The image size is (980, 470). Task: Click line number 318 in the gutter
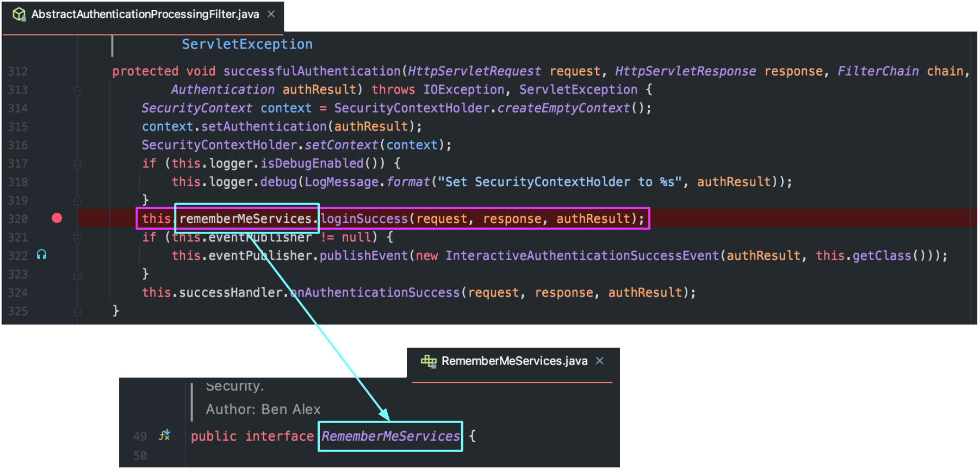(17, 182)
